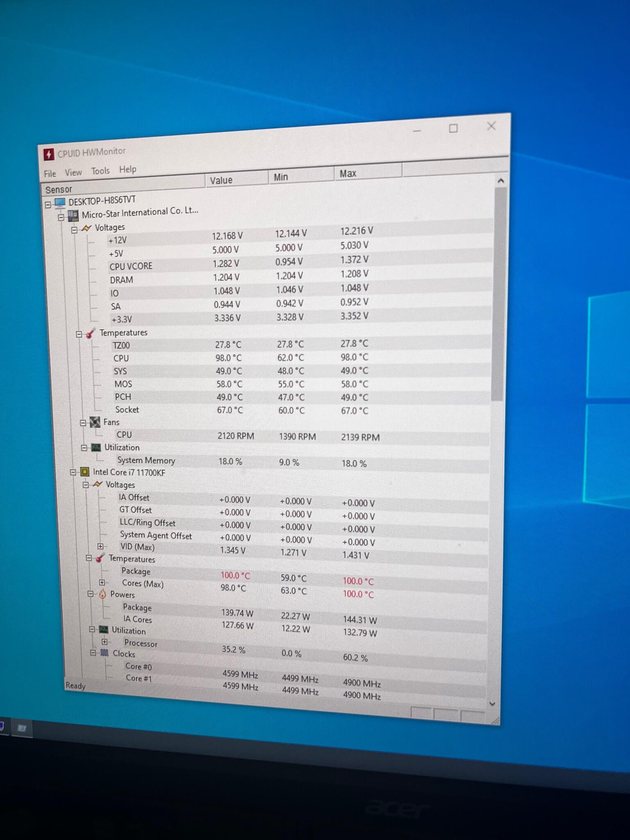Viewport: 630px width, 840px height.
Task: Click the motherboard Utilization graph icon
Action: pos(96,447)
